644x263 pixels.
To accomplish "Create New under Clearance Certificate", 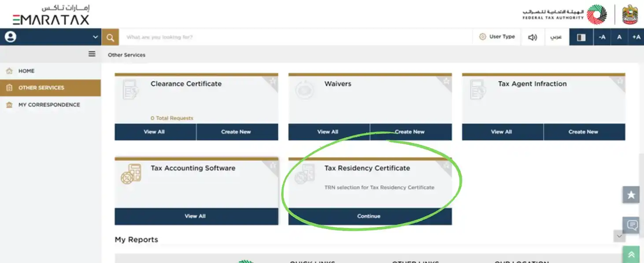I will [237, 131].
